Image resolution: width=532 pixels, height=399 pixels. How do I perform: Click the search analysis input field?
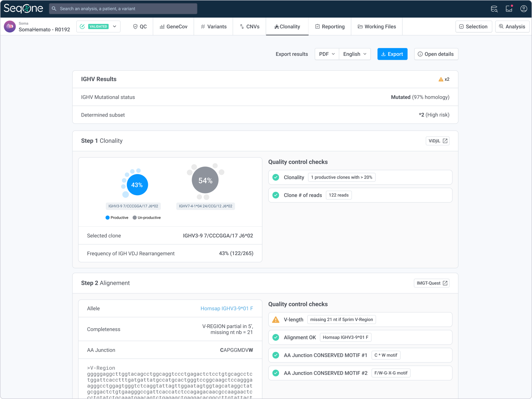(x=123, y=9)
